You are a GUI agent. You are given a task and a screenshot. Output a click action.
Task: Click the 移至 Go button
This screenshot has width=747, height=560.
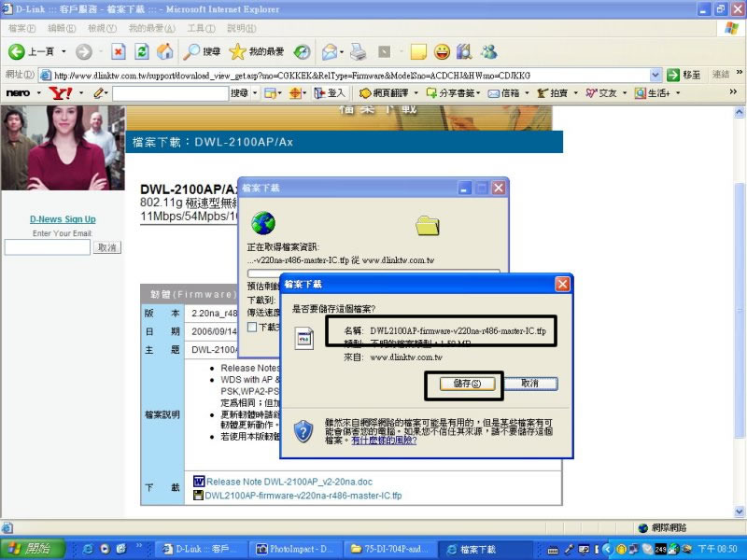point(684,75)
